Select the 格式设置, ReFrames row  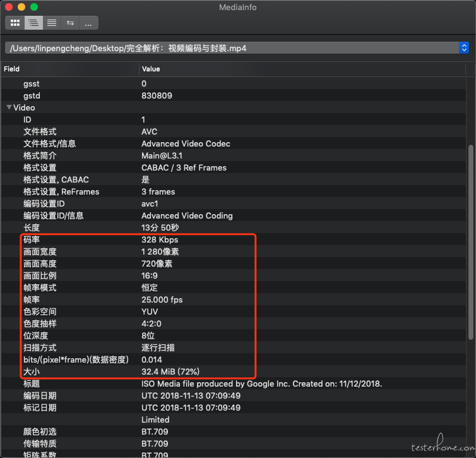coord(234,191)
